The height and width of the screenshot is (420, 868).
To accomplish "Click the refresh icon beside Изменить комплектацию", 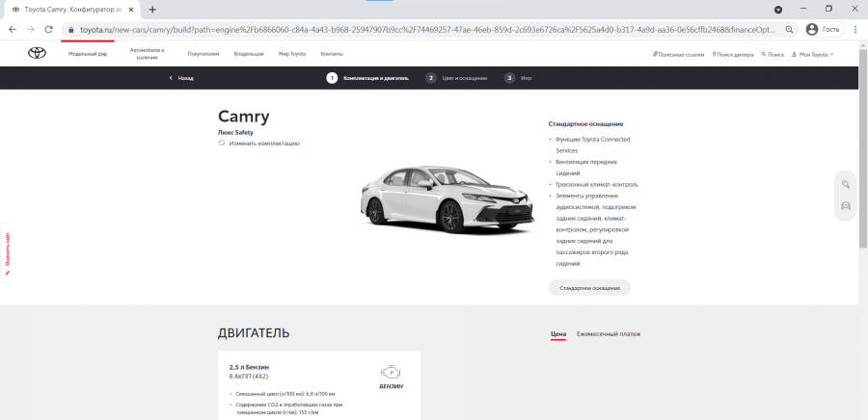I will (x=222, y=144).
